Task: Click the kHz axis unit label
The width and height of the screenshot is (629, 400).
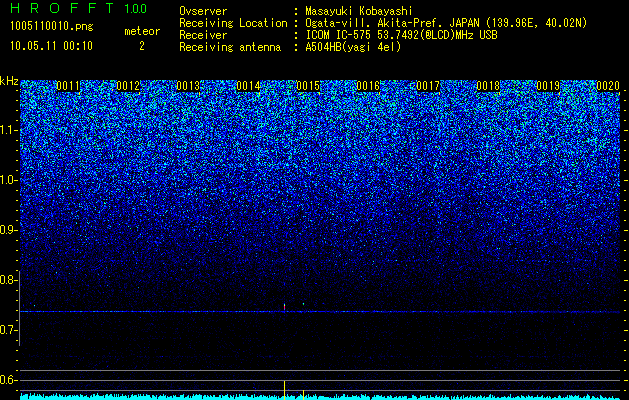Action: tap(9, 81)
